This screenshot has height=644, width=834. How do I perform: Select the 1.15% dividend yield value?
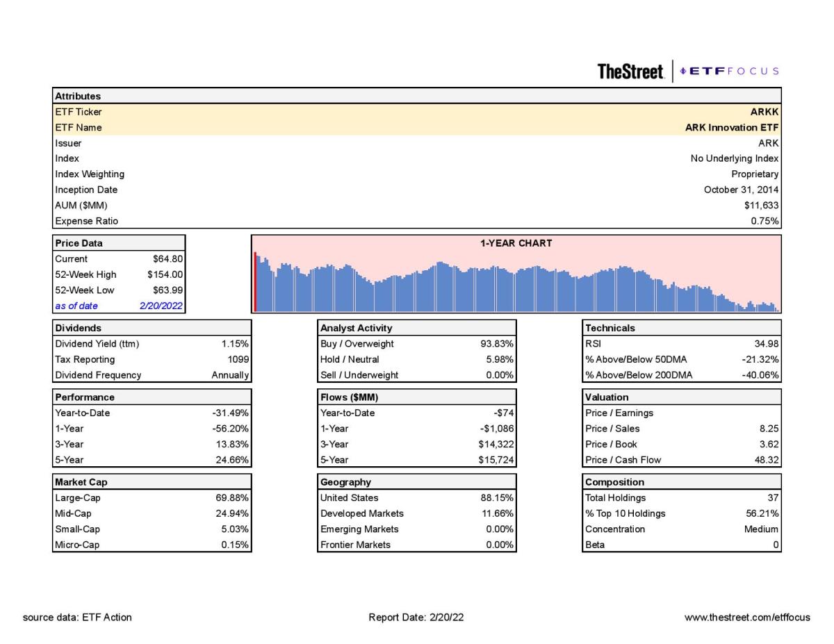coord(236,343)
